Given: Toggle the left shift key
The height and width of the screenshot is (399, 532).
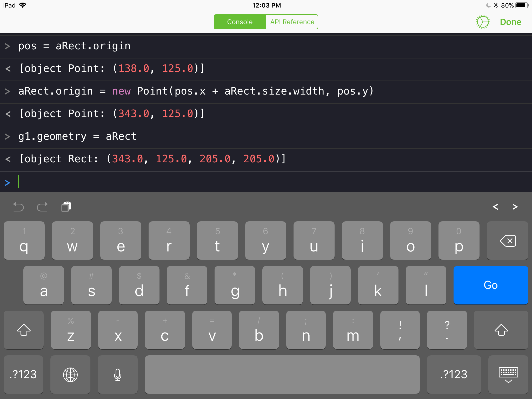Looking at the screenshot, I should point(24,330).
